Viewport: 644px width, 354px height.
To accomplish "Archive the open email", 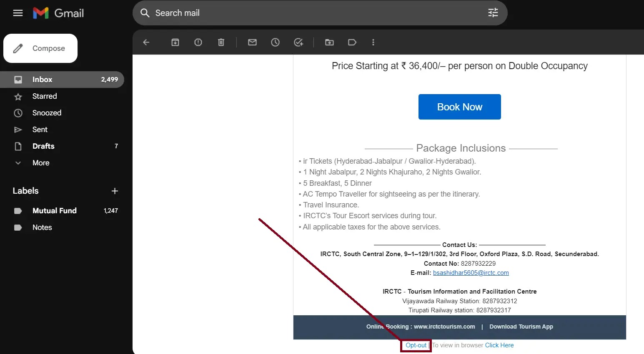I will click(x=175, y=42).
